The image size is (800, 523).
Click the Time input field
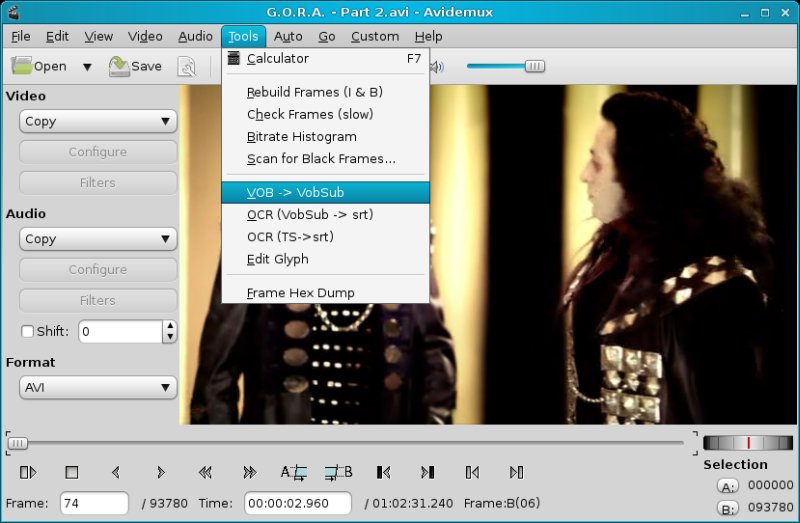pyautogui.click(x=297, y=504)
